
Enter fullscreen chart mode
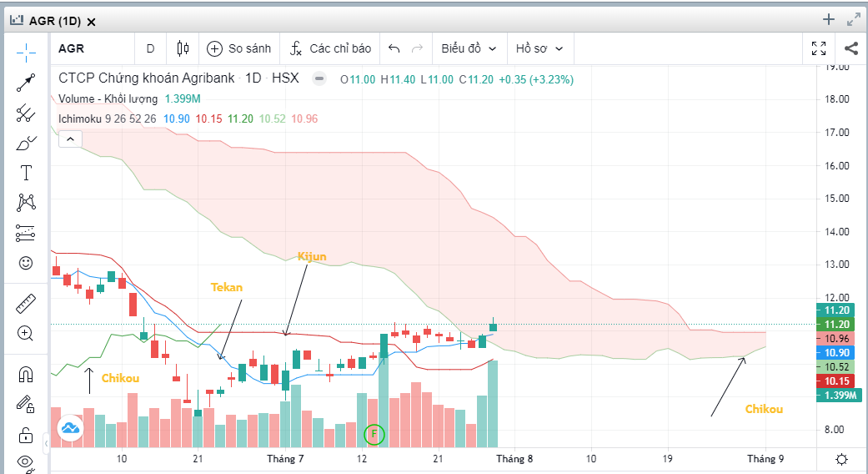(x=819, y=48)
